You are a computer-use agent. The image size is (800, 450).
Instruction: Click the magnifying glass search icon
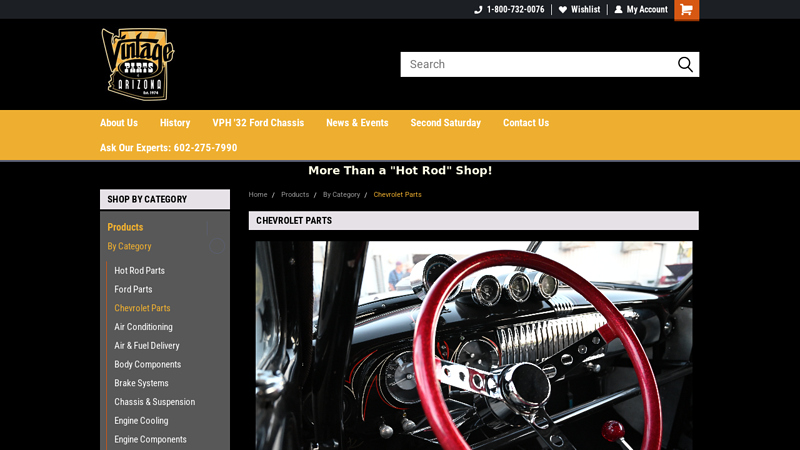tap(685, 65)
